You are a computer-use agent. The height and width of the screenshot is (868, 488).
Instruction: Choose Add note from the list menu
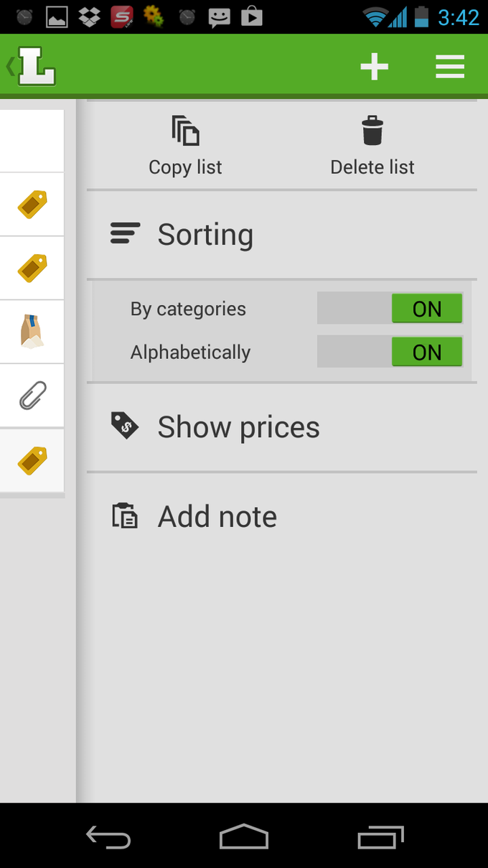(x=217, y=515)
